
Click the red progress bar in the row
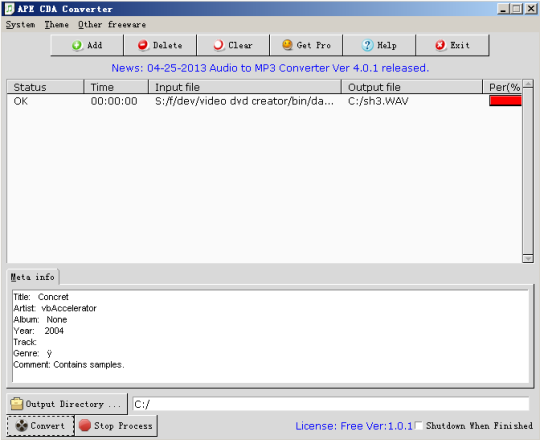pyautogui.click(x=505, y=101)
